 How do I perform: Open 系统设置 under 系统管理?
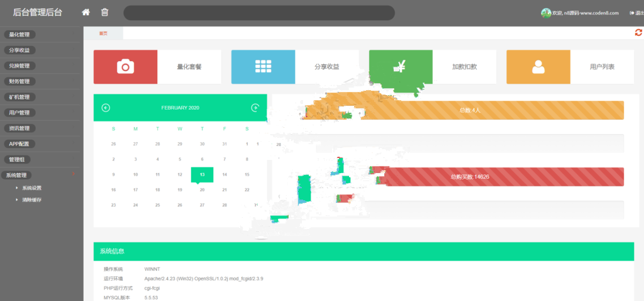point(31,188)
